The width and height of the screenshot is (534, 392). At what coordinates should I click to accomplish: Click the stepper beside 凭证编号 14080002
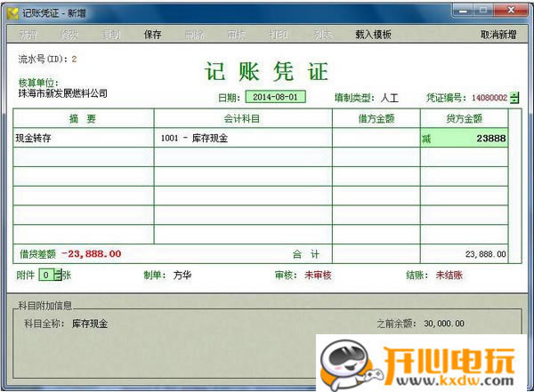(514, 98)
